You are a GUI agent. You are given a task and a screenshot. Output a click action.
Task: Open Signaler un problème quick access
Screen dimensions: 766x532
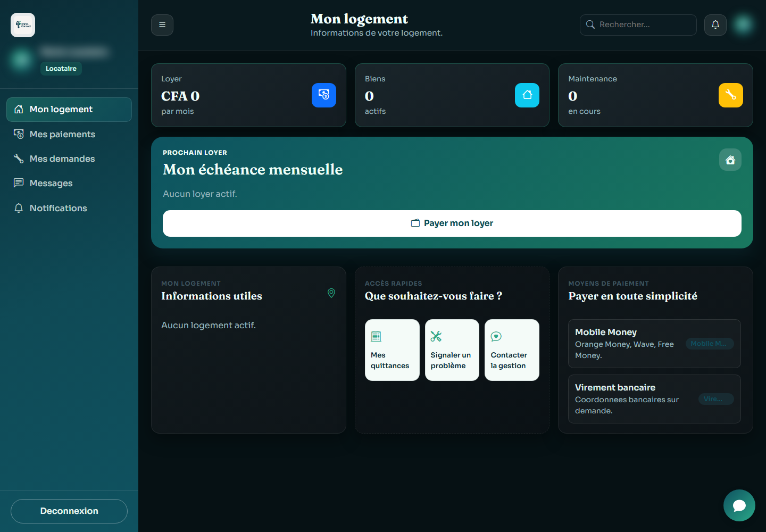[x=452, y=350]
